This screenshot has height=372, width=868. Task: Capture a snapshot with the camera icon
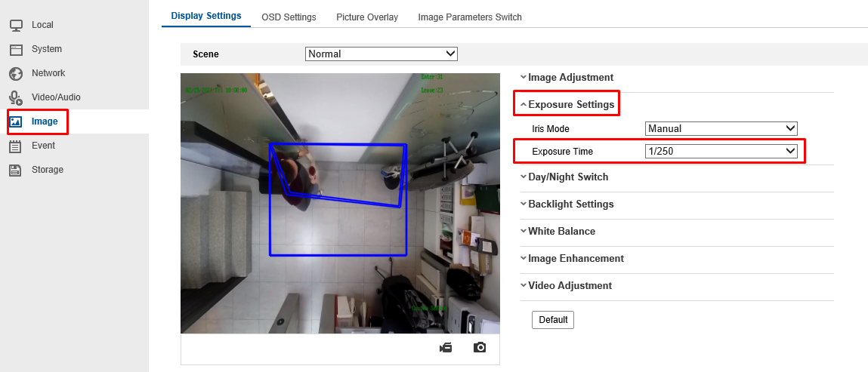coord(480,348)
